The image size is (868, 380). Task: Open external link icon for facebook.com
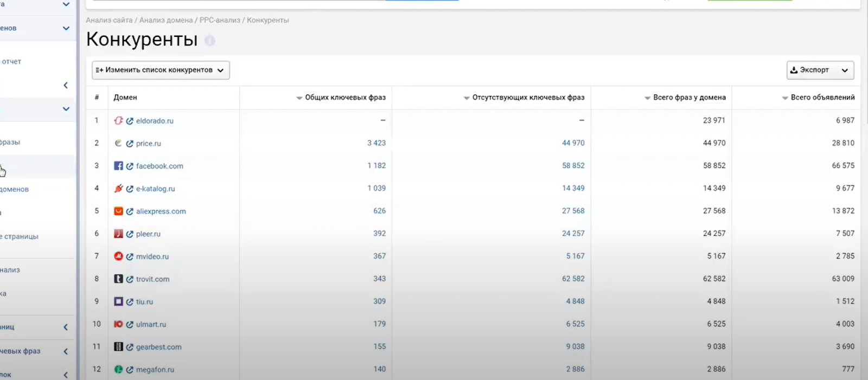(x=130, y=166)
